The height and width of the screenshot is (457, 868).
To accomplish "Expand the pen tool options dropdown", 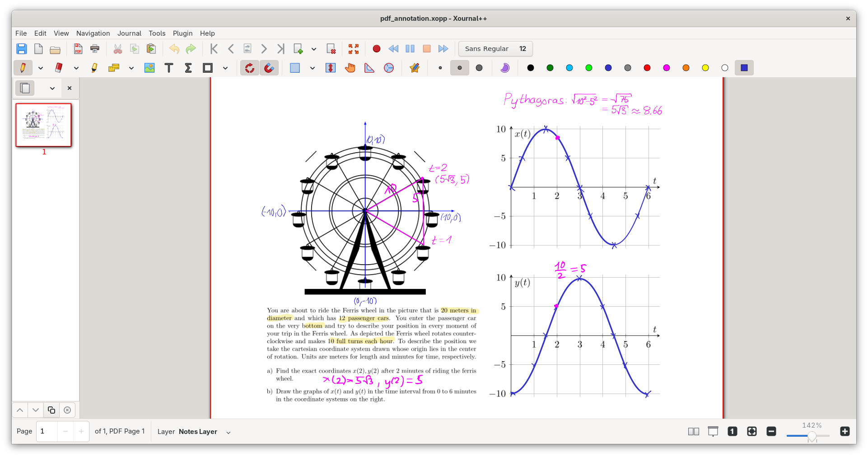I will click(x=41, y=68).
